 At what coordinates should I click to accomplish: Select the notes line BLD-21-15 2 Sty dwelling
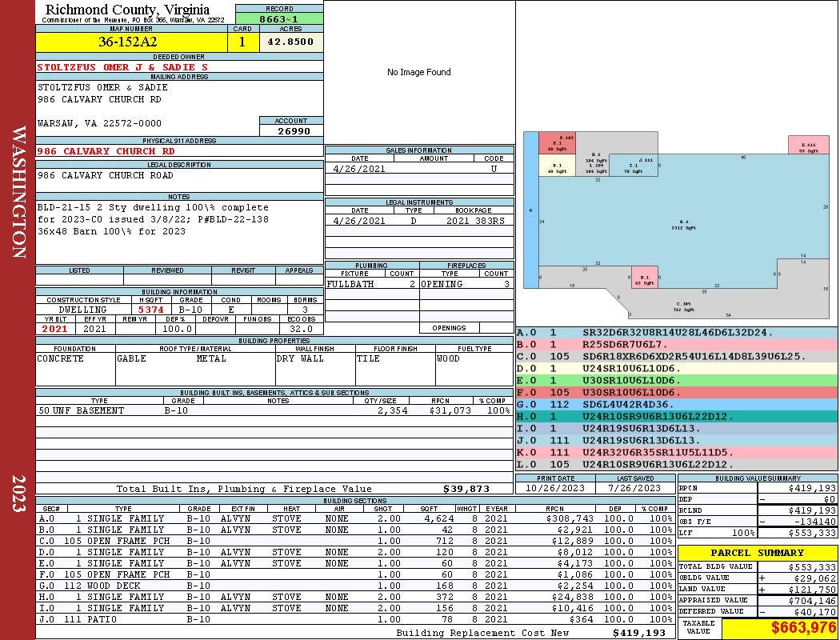(x=153, y=207)
